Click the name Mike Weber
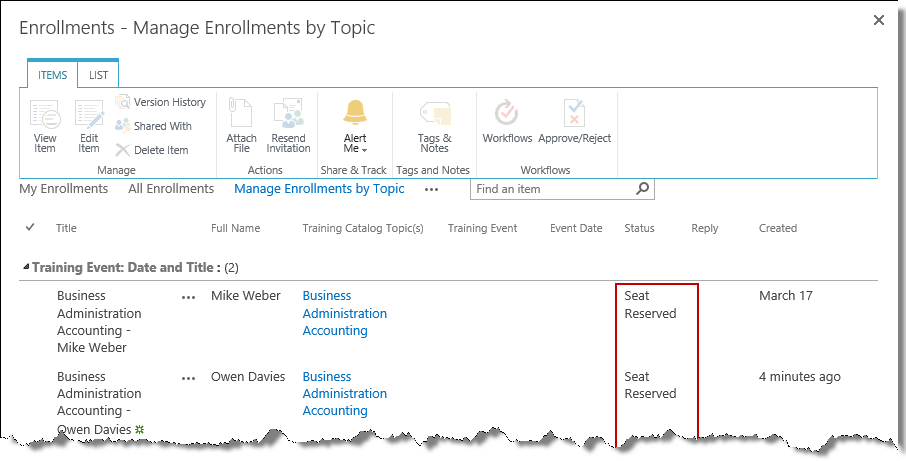Screen dimensions: 906x461 (246, 296)
